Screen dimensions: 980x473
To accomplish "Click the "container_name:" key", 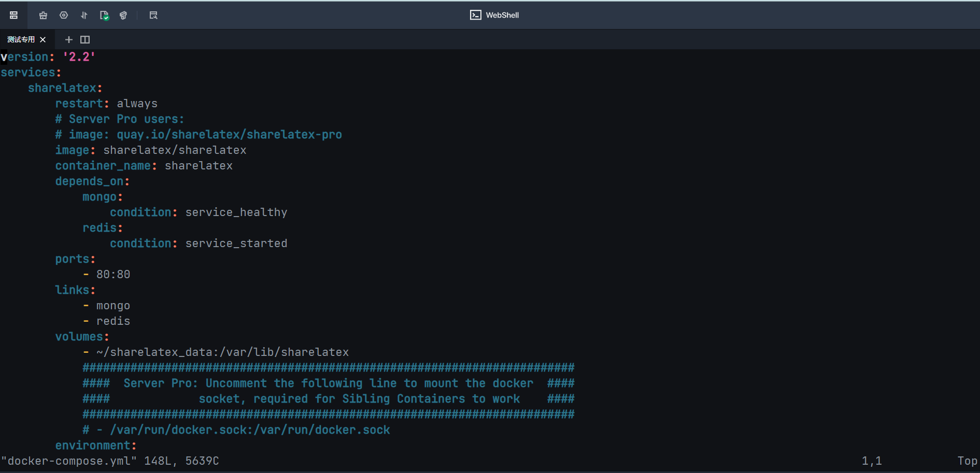I will coord(106,166).
